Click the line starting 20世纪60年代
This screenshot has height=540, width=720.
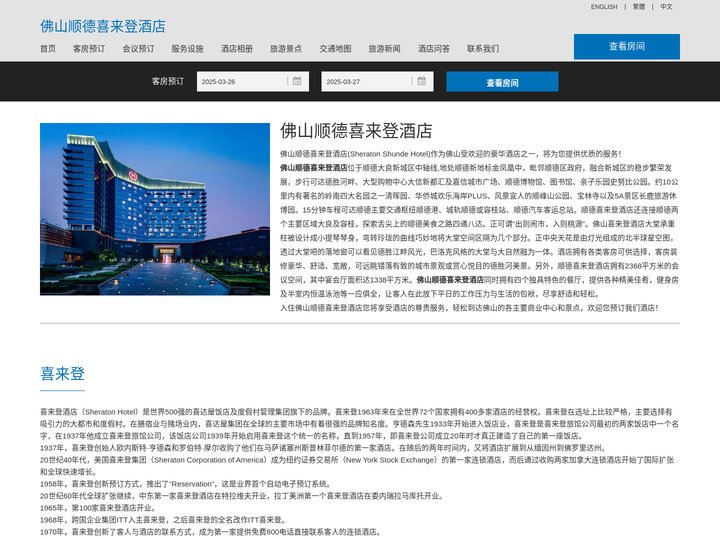click(x=242, y=496)
